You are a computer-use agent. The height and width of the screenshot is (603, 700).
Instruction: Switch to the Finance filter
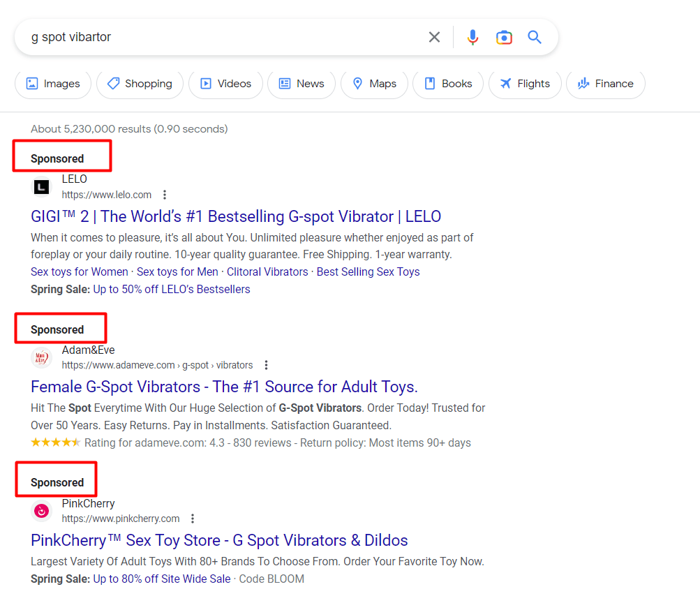605,84
